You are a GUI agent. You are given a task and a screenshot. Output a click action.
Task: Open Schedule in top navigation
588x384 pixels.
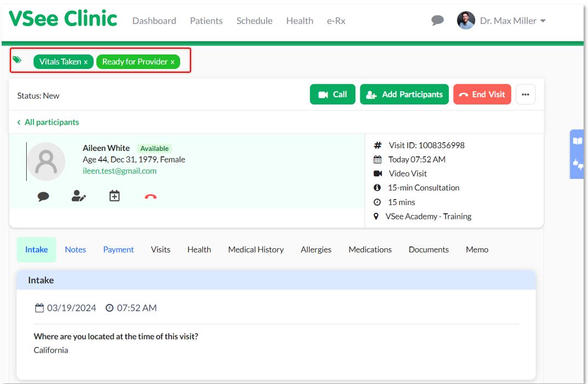254,21
